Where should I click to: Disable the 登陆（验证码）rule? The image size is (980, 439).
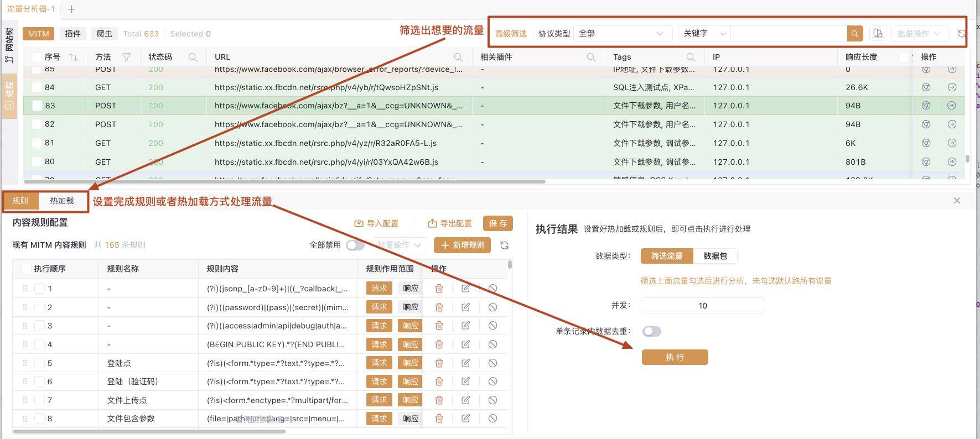(x=492, y=381)
